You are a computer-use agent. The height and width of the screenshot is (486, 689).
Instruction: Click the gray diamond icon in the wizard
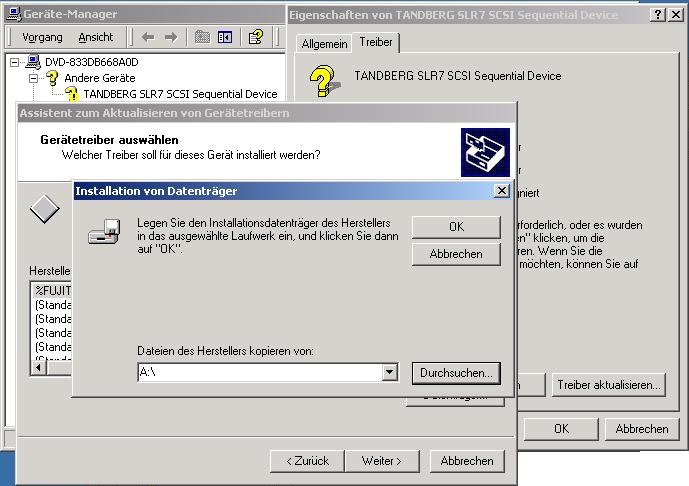[x=44, y=209]
